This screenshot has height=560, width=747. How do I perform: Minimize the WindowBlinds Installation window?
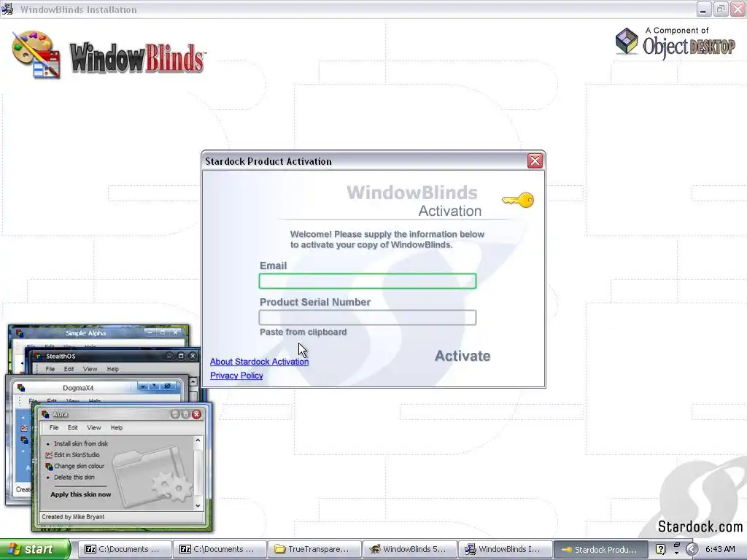(703, 9)
